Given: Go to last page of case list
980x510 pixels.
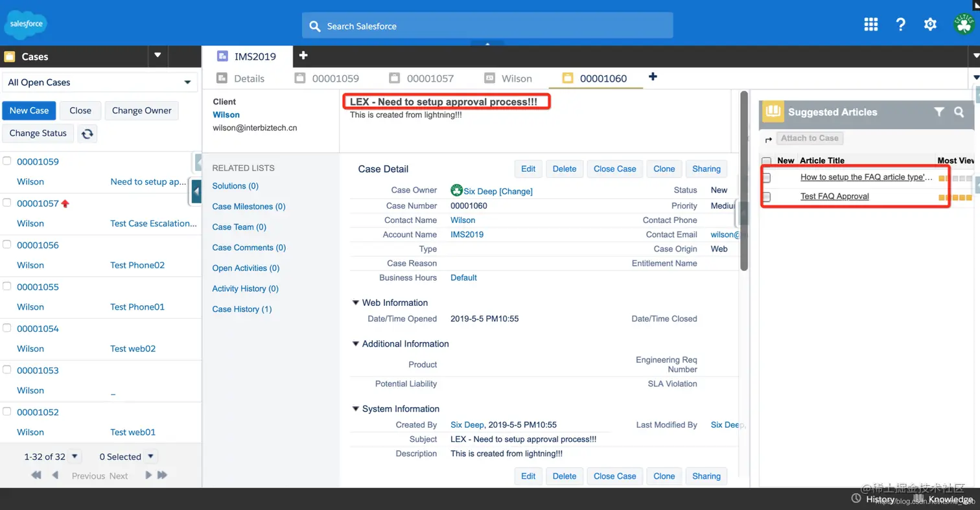Looking at the screenshot, I should [x=162, y=475].
